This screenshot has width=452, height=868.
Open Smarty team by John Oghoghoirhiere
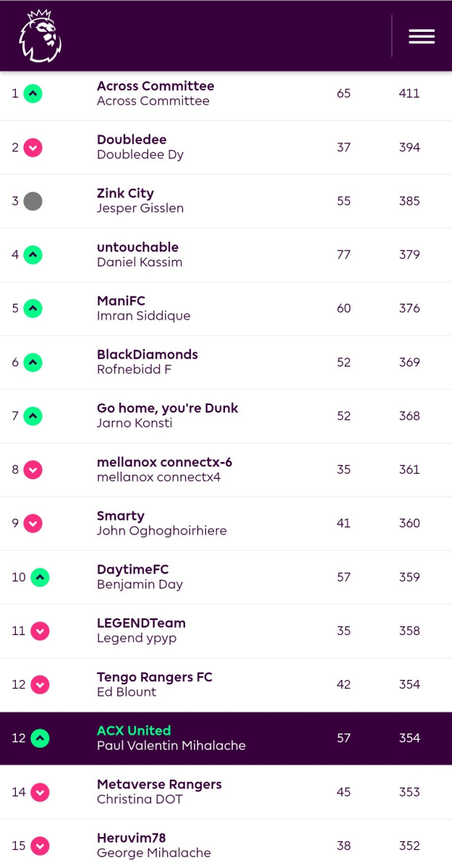pyautogui.click(x=121, y=516)
